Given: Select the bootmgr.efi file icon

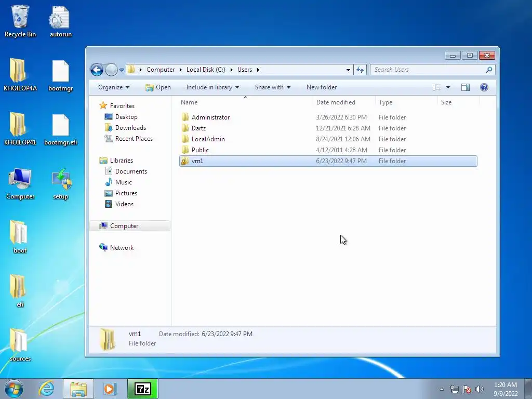Looking at the screenshot, I should pos(60,129).
